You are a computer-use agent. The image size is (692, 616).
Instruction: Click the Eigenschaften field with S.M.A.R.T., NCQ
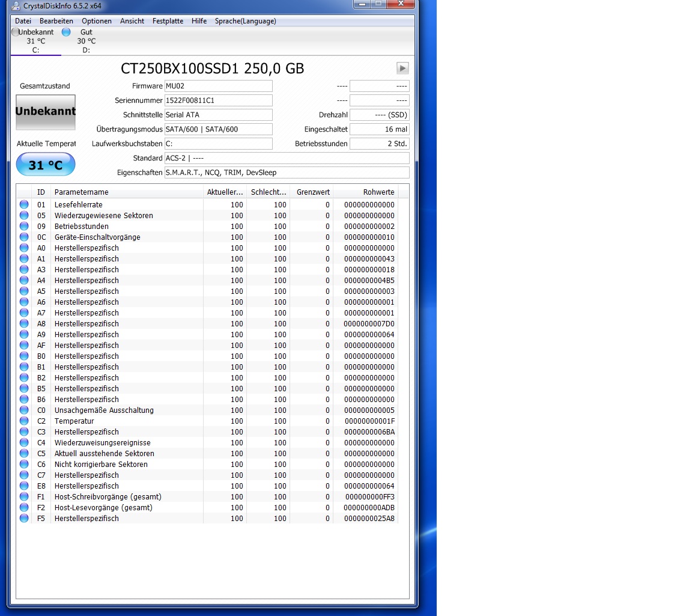(287, 172)
